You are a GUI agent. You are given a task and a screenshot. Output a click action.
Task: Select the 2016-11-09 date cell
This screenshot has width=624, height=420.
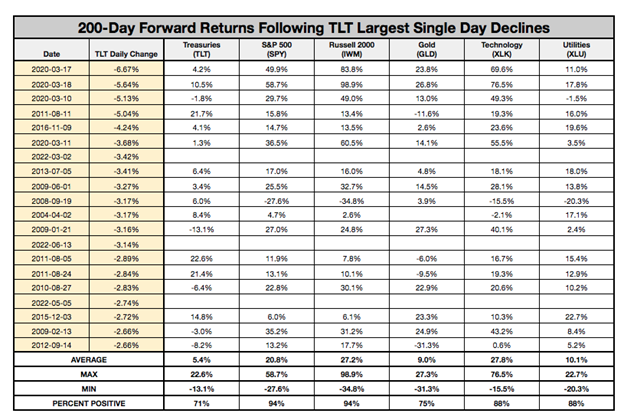50,128
